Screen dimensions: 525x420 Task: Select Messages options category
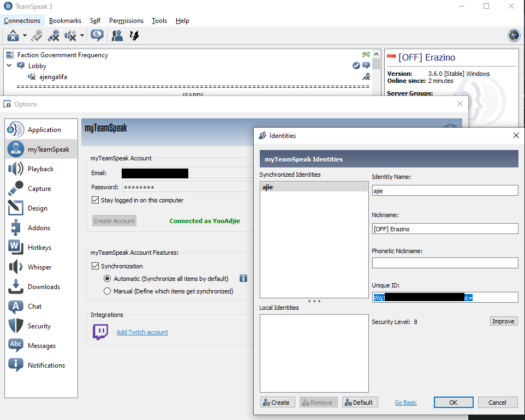tap(41, 346)
